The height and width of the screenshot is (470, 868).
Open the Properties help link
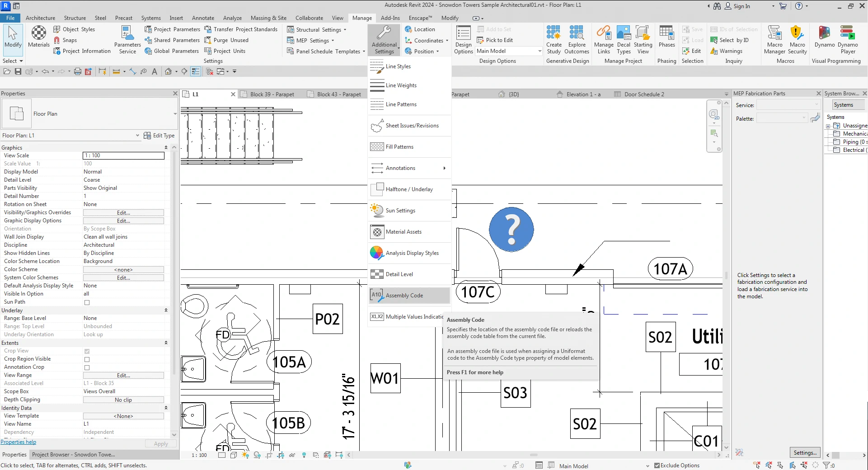(x=19, y=442)
